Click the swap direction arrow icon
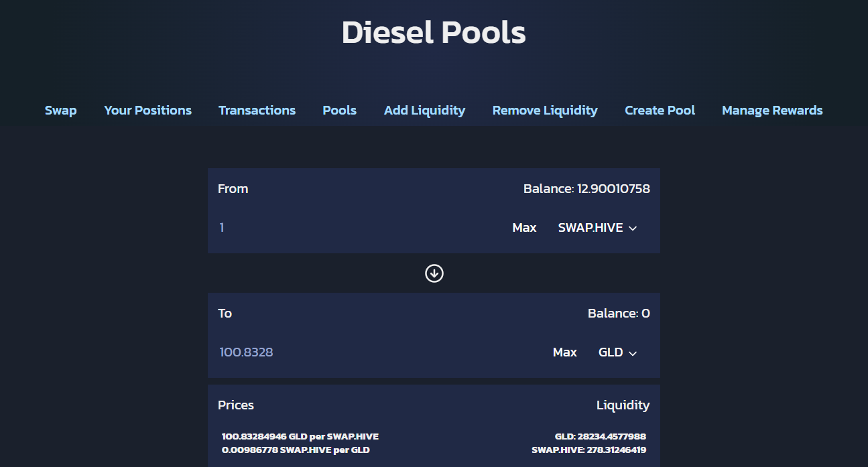The width and height of the screenshot is (868, 467). [x=434, y=273]
